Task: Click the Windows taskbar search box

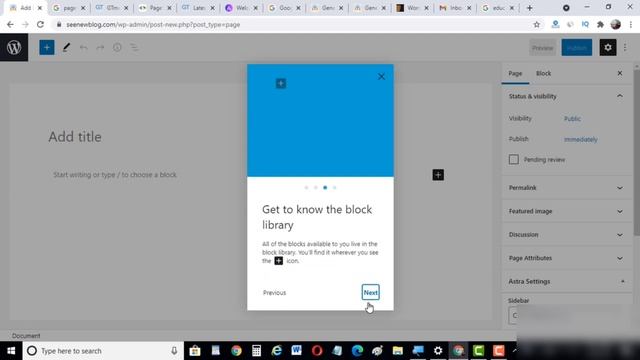Action: tap(102, 351)
